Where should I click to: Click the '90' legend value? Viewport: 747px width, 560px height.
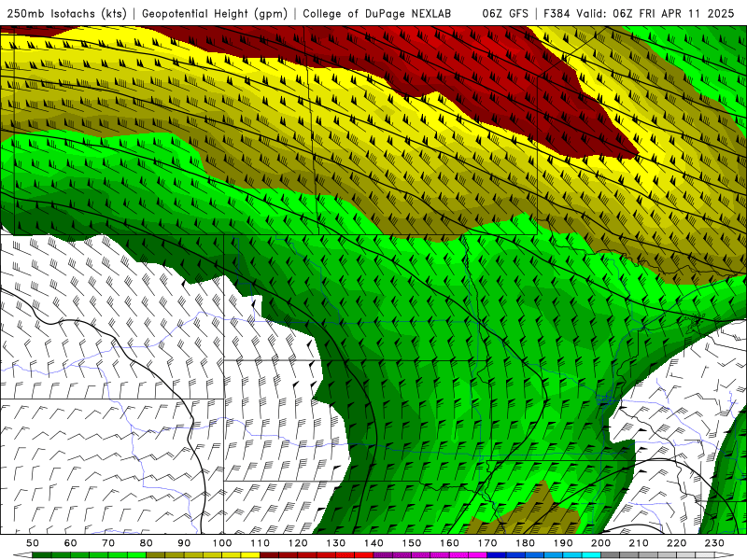184,543
